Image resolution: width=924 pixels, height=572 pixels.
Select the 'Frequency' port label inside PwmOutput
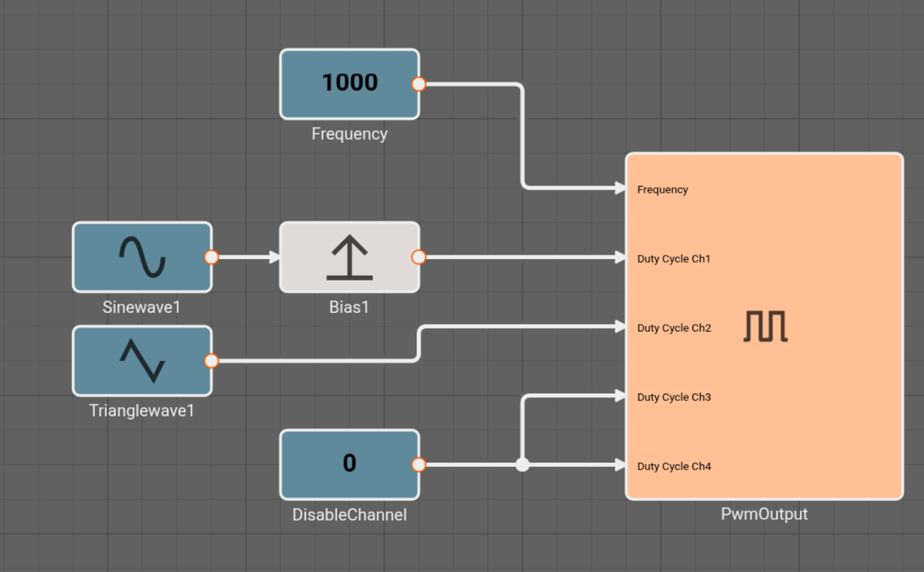[662, 190]
